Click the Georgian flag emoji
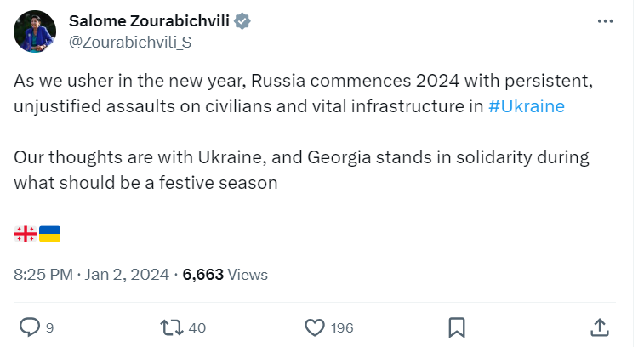 (x=26, y=233)
